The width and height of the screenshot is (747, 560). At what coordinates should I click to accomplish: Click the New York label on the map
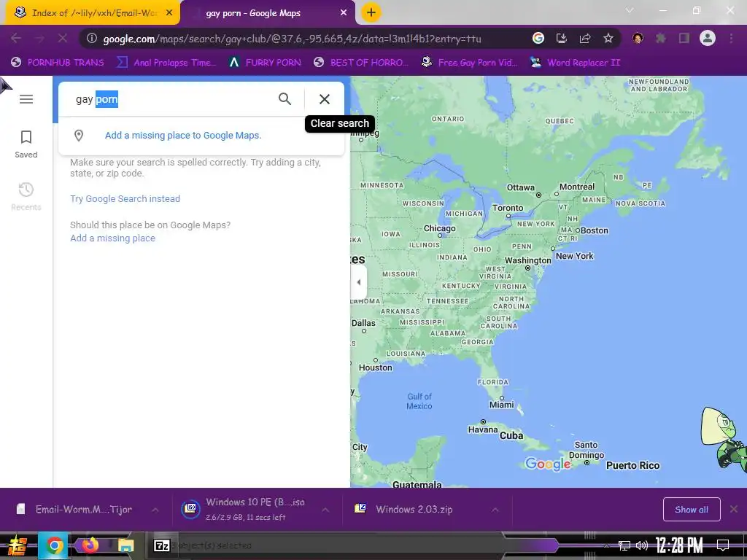pos(575,256)
